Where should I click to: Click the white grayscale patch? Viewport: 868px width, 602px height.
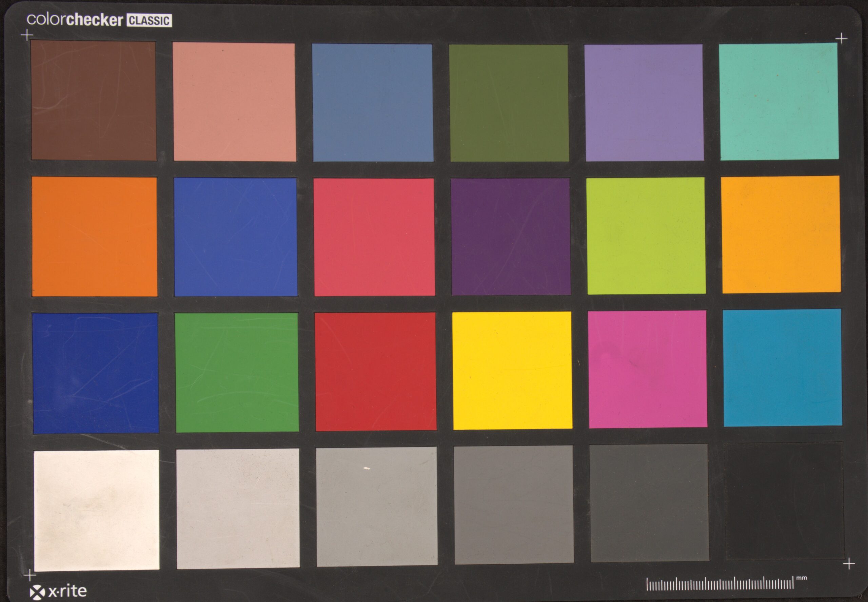point(97,510)
